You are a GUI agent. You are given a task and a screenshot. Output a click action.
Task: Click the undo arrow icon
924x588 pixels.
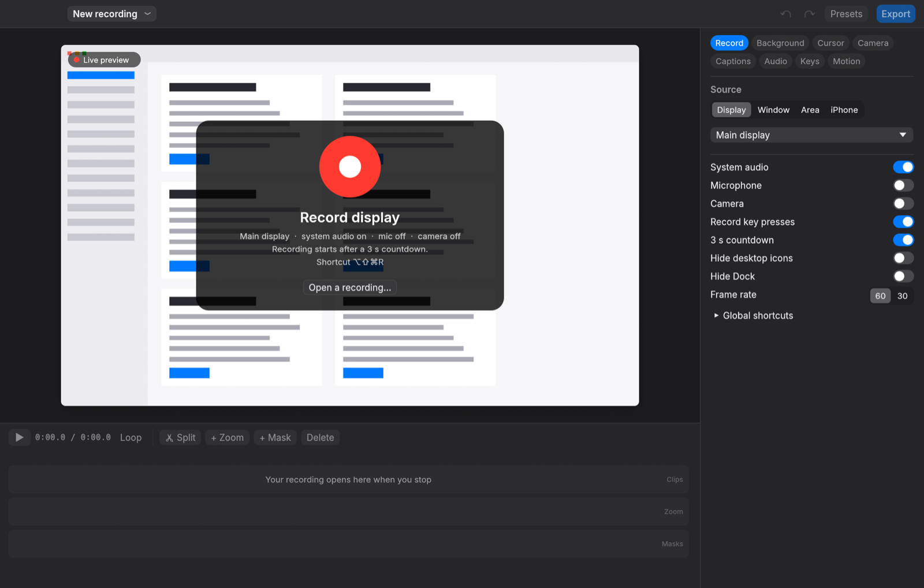(x=785, y=14)
